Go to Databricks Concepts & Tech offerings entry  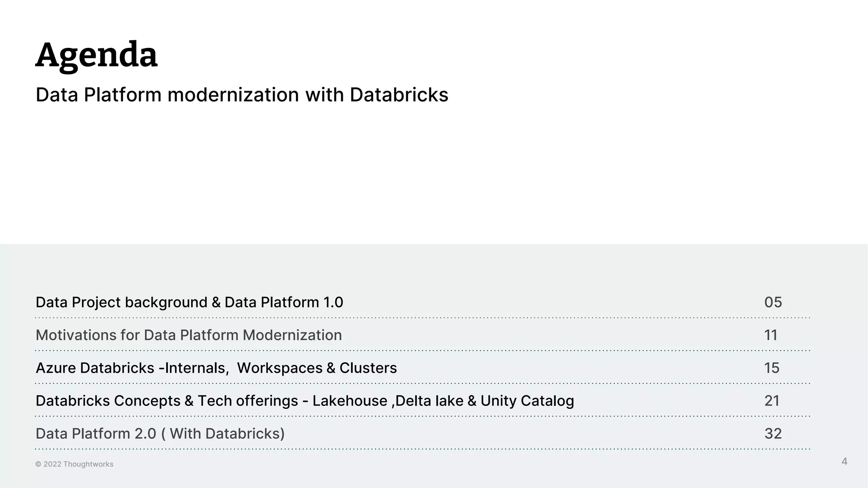305,401
